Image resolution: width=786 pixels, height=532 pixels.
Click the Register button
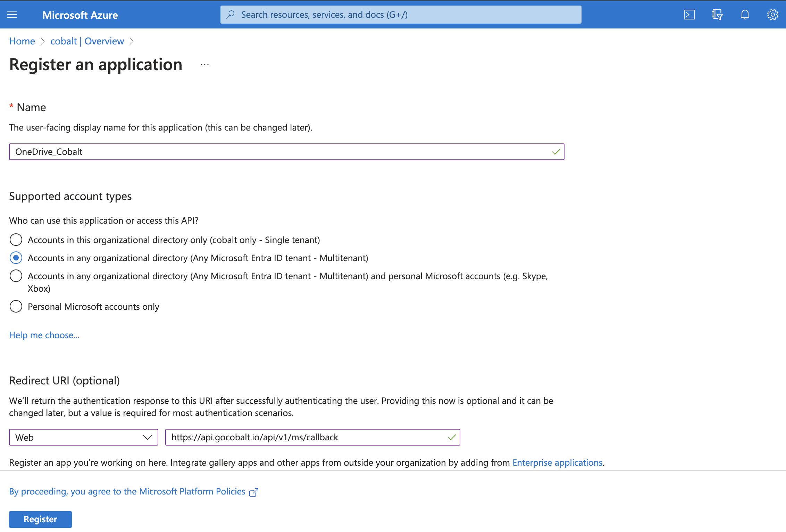coord(40,519)
